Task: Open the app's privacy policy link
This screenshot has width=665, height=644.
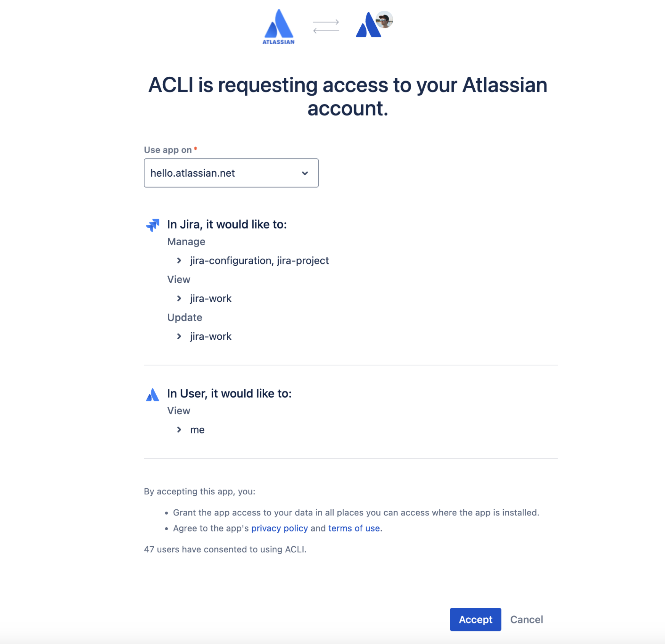Action: point(279,528)
